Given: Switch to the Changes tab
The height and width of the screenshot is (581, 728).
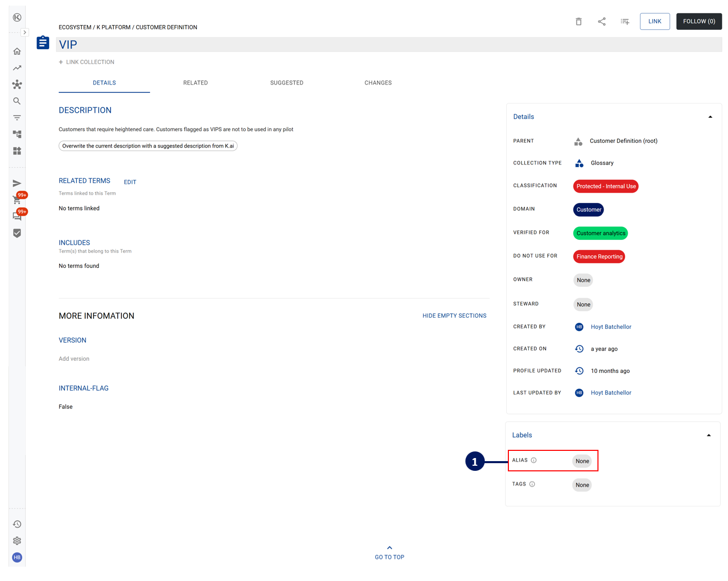Looking at the screenshot, I should 378,82.
